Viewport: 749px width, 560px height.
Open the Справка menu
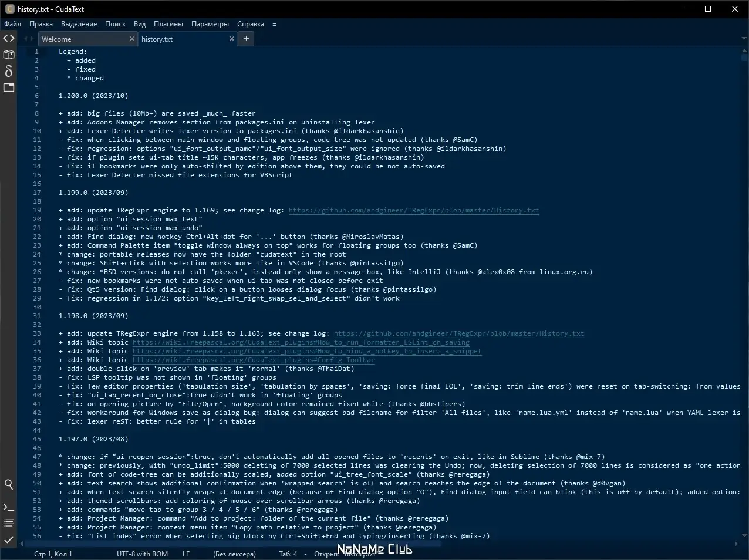click(x=251, y=24)
